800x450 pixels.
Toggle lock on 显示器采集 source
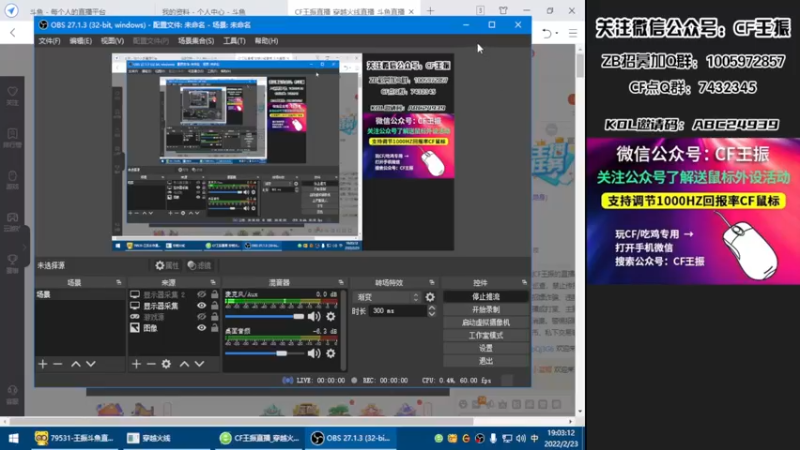tap(214, 306)
